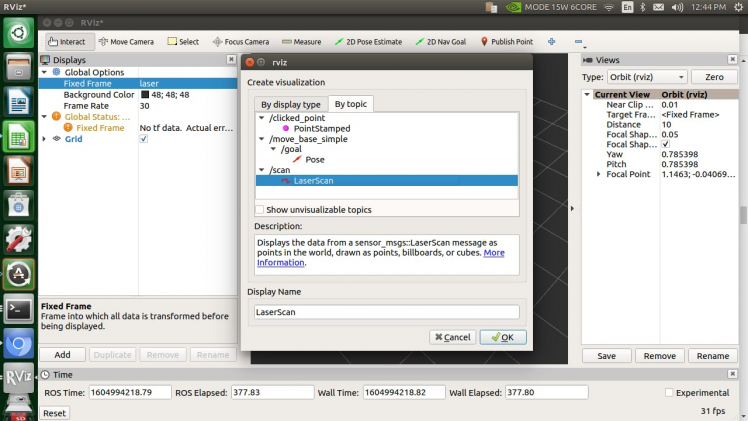Viewport: 748px width, 421px height.
Task: Open the view Type Orbit dropdown
Action: pos(647,77)
